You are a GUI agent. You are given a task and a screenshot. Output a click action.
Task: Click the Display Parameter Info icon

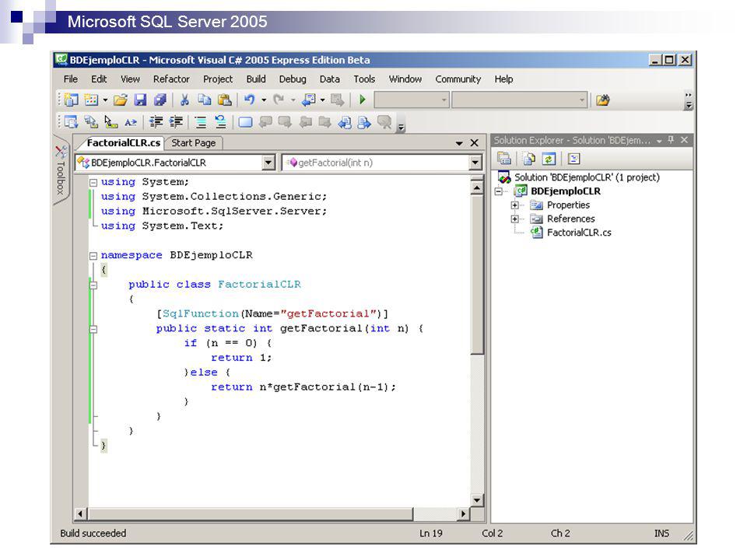click(91, 122)
